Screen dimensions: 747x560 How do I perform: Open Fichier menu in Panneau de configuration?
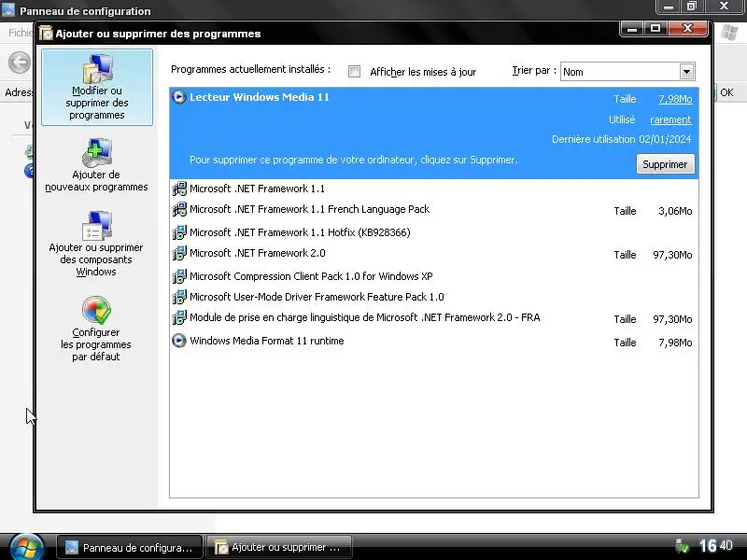click(x=20, y=33)
